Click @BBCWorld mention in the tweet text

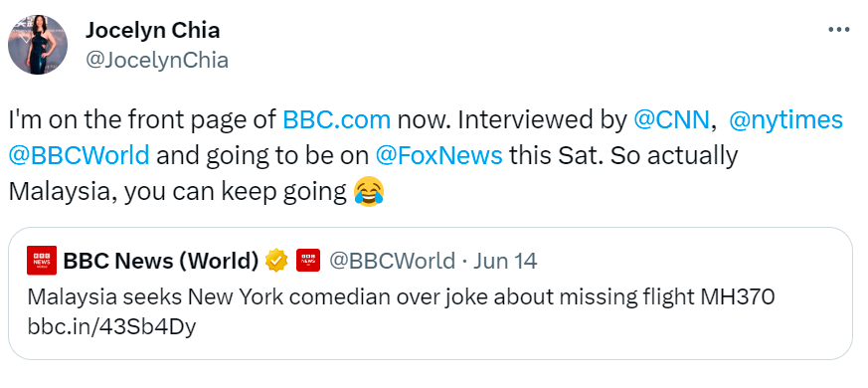[x=79, y=156]
